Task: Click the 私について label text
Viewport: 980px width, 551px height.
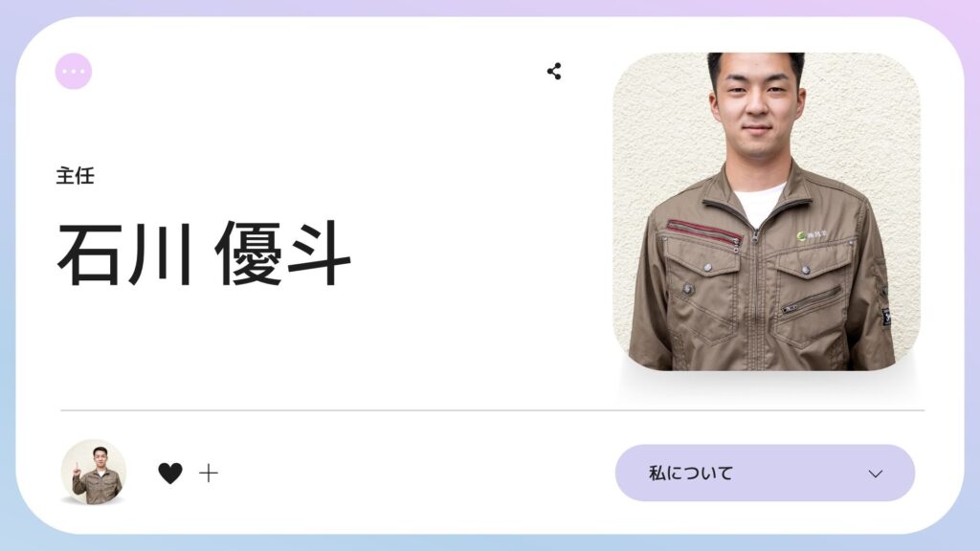Action: coord(691,473)
